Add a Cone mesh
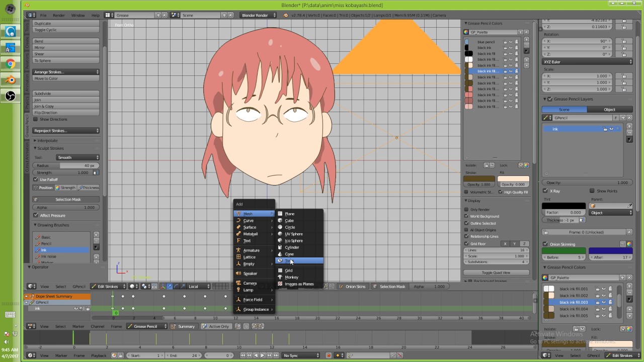The height and width of the screenshot is (362, 644). 300,254
